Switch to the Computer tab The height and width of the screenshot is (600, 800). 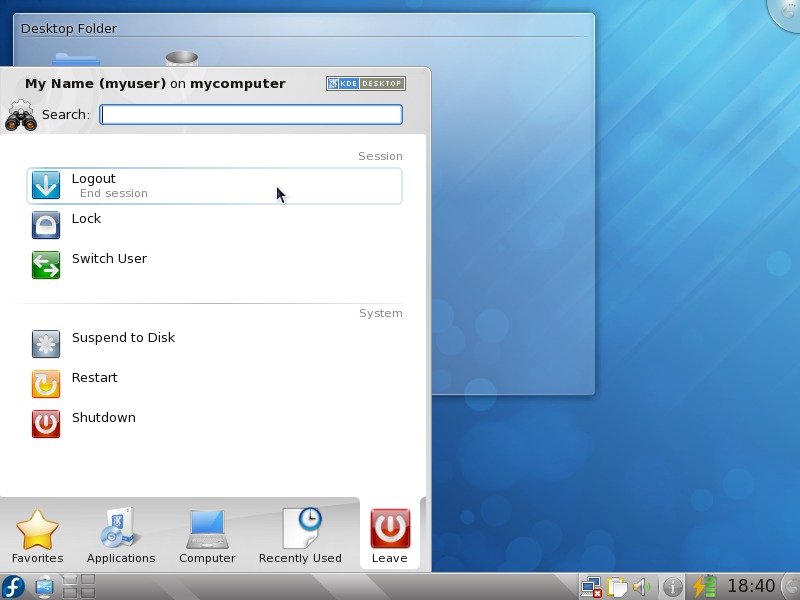click(x=207, y=536)
